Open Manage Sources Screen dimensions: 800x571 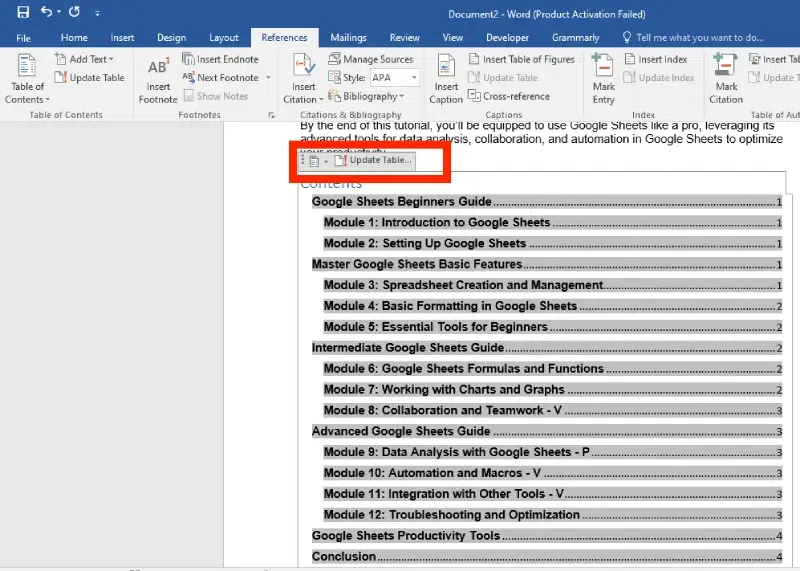pos(371,59)
